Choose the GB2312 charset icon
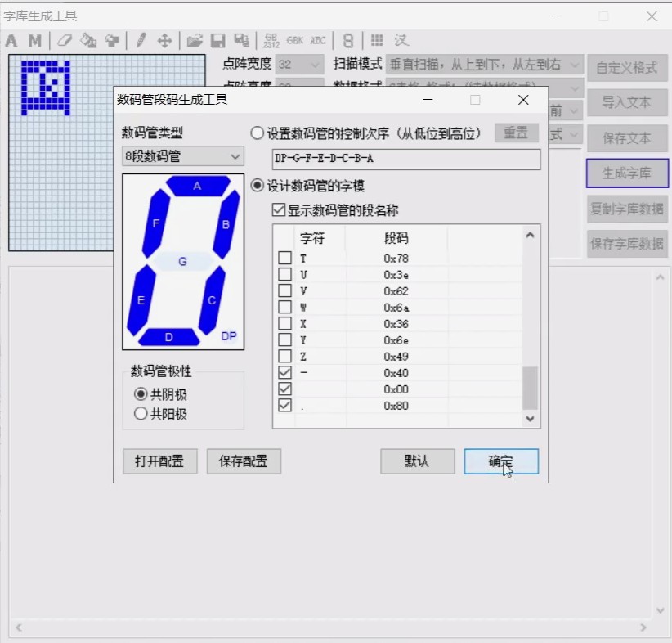 271,41
